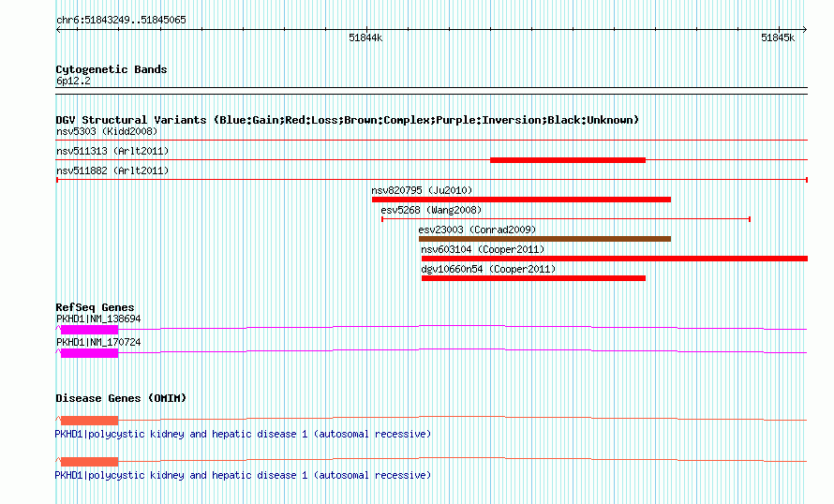Click the chr6:51843249..51845065 coordinate label

tap(121, 21)
